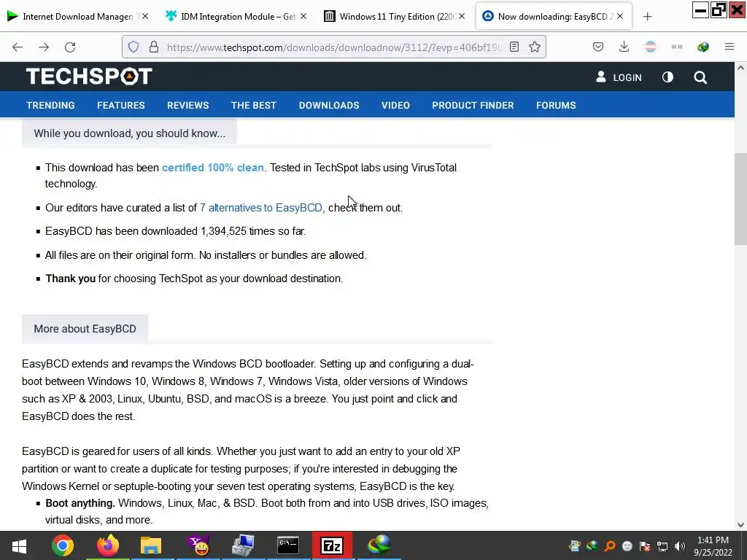The width and height of the screenshot is (747, 560).
Task: Log in via the LOGIN button
Action: 619,77
